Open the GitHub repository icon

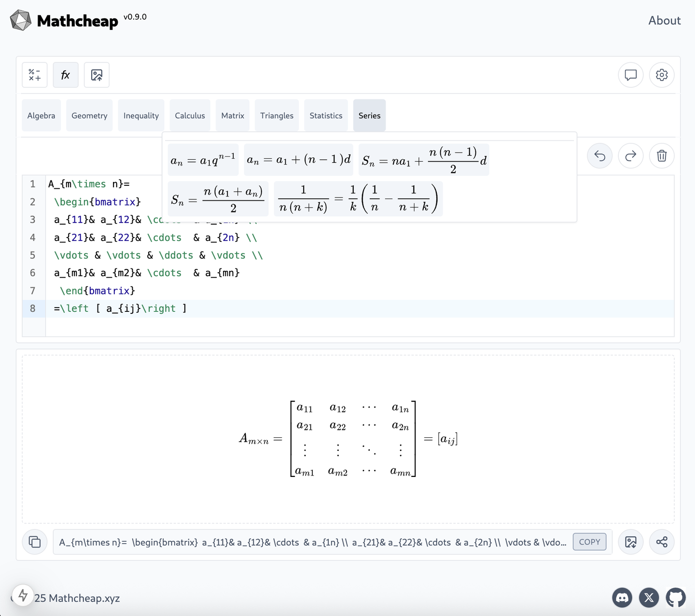(x=676, y=598)
